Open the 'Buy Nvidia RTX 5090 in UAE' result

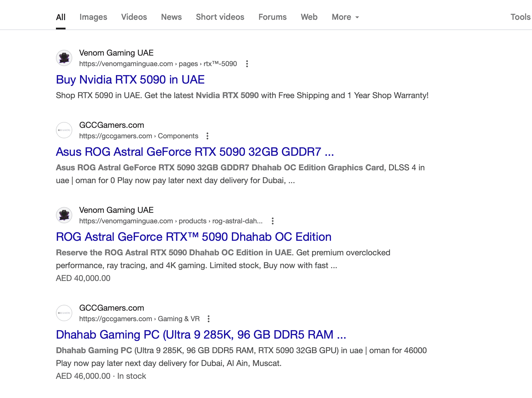pos(130,79)
